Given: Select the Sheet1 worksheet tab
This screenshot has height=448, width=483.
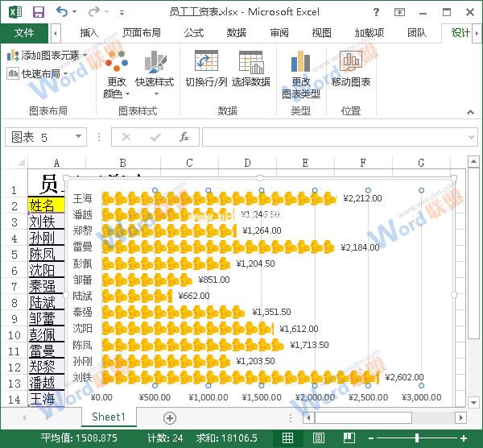Looking at the screenshot, I should (x=108, y=417).
